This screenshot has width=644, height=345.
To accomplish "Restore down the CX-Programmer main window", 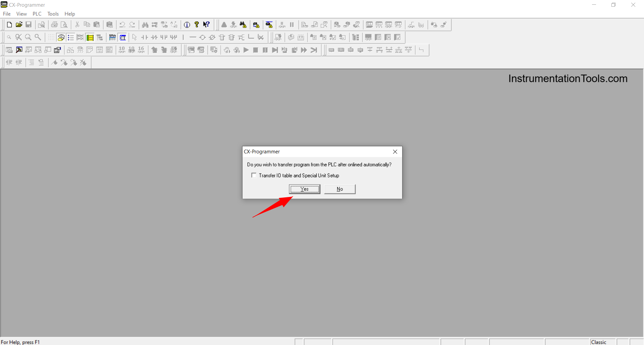I will click(613, 5).
